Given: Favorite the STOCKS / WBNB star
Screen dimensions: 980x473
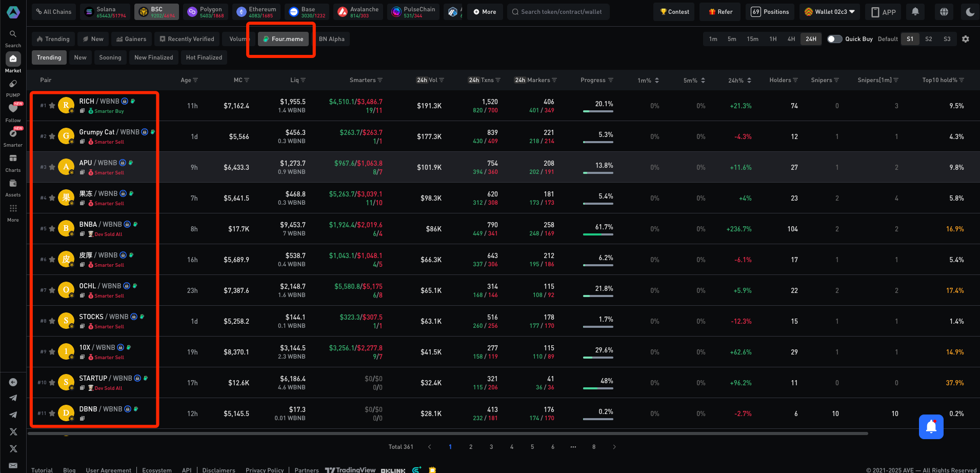Looking at the screenshot, I should [x=52, y=321].
